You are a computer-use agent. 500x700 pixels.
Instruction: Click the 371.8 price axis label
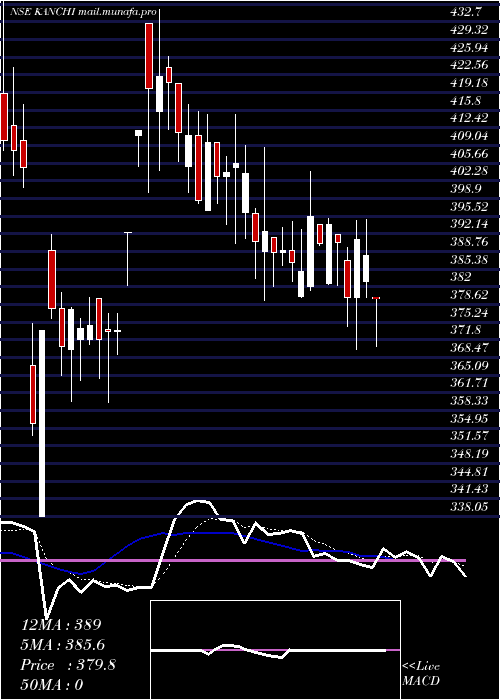point(466,330)
